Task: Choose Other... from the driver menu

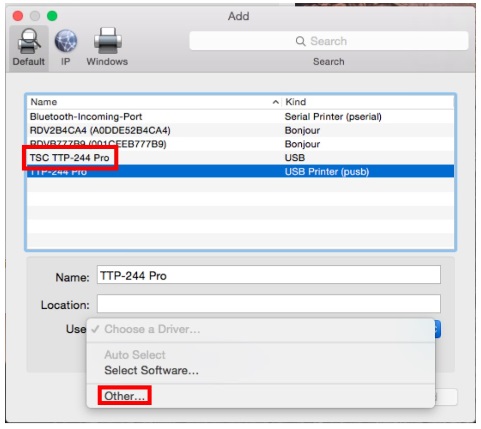Action: 124,396
